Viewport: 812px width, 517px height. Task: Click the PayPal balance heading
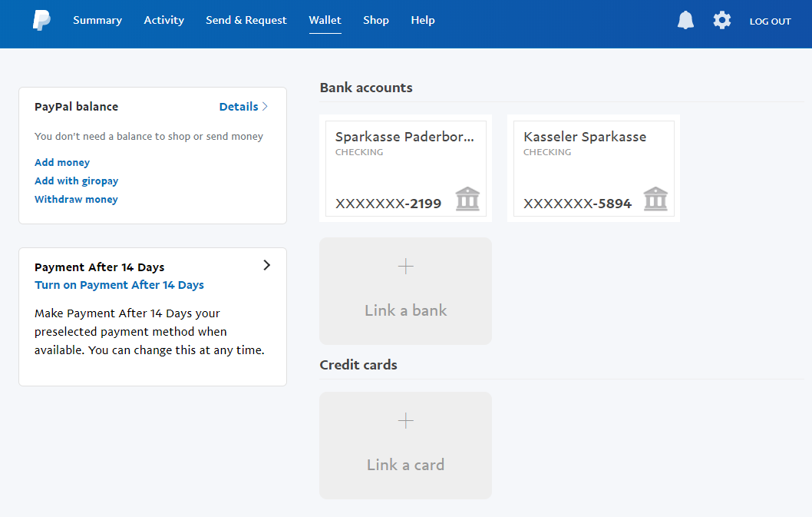(x=76, y=106)
